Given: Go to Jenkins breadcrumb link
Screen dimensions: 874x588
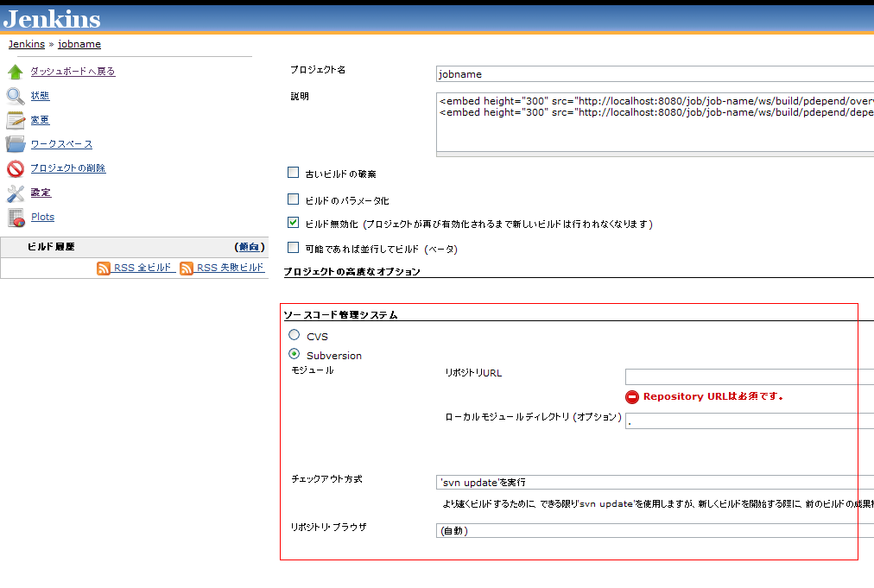Looking at the screenshot, I should coord(27,44).
